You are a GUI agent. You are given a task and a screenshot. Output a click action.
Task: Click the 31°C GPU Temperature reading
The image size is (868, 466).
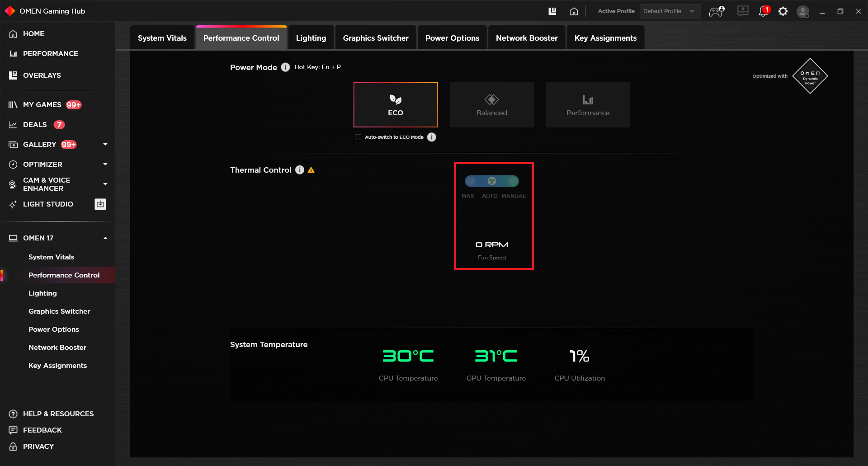click(x=496, y=356)
